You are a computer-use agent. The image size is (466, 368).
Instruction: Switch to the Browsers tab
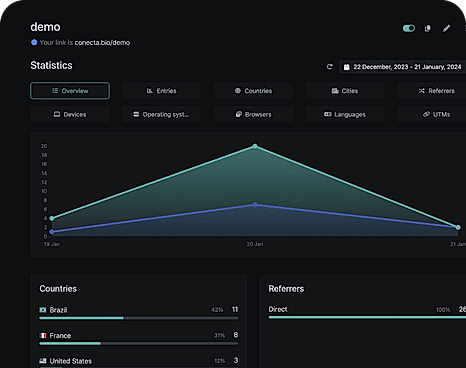click(x=253, y=114)
